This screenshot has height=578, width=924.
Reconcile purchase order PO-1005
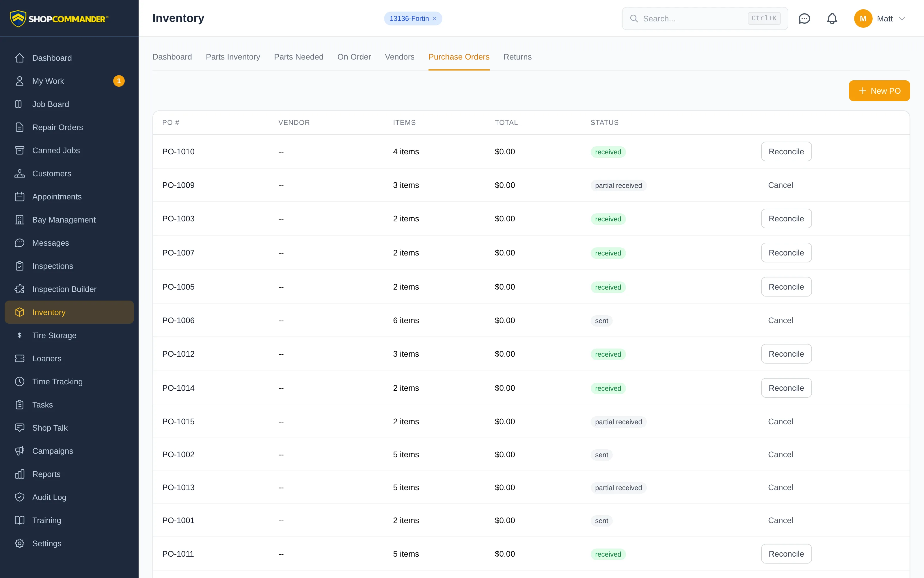point(786,287)
